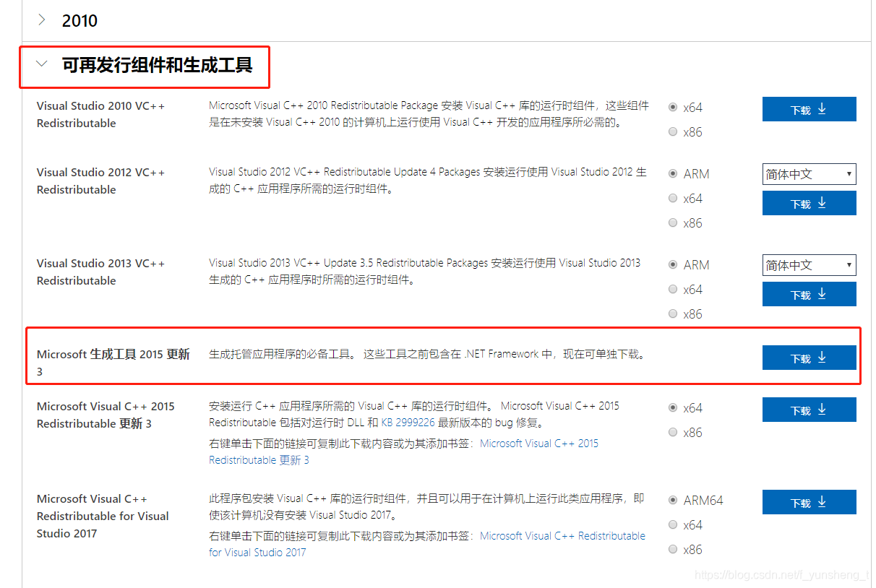
Task: Select ARM for Visual Studio 2013 VC++ Redistributable
Action: (673, 264)
